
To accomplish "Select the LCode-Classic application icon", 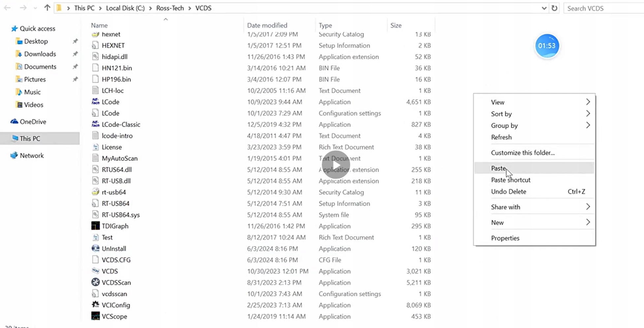I will pyautogui.click(x=95, y=124).
